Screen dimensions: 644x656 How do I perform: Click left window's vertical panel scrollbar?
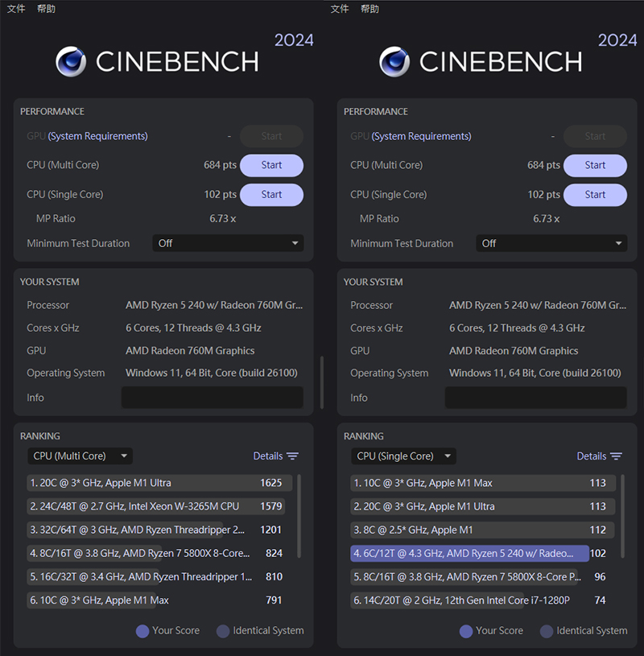[x=322, y=382]
